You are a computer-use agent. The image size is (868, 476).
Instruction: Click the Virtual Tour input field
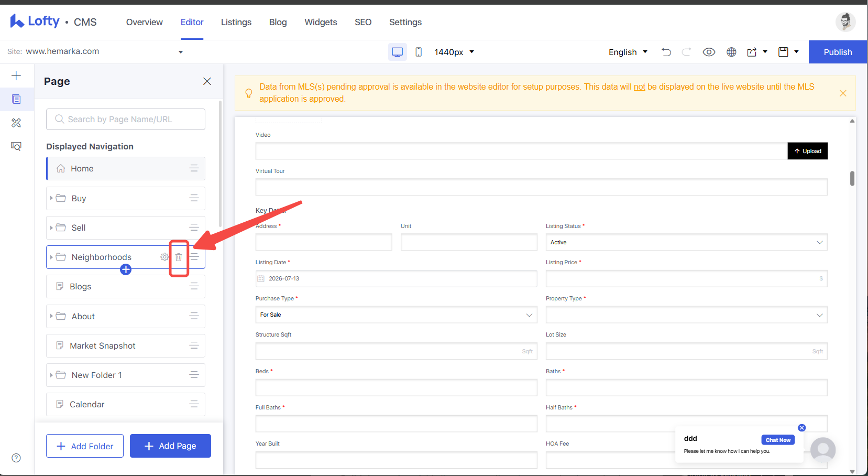[x=542, y=187]
